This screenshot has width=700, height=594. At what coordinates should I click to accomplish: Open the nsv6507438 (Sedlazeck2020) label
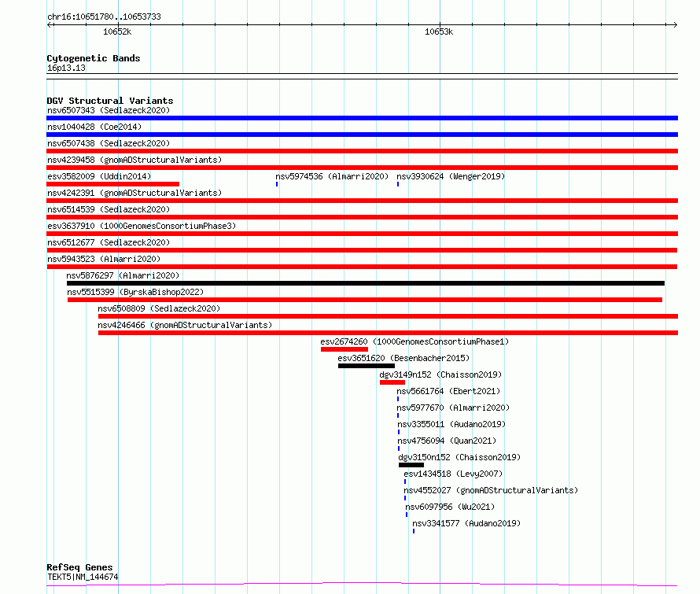[x=109, y=143]
